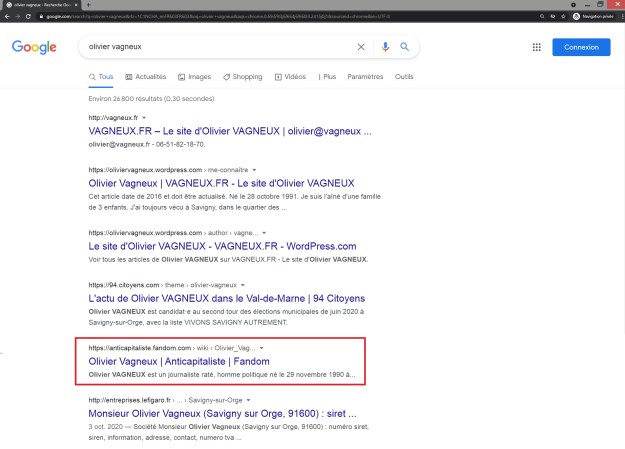Image resolution: width=625 pixels, height=449 pixels.
Task: Open the Google apps grid
Action: tap(536, 47)
